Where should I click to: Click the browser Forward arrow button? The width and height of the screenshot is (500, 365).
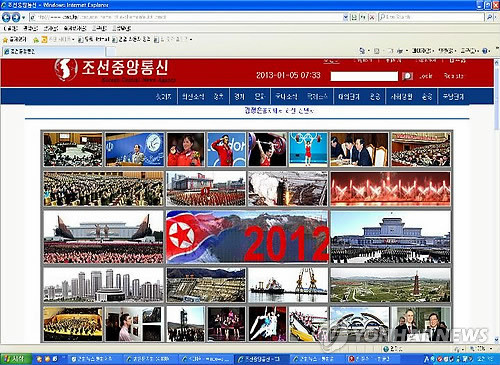[16, 17]
